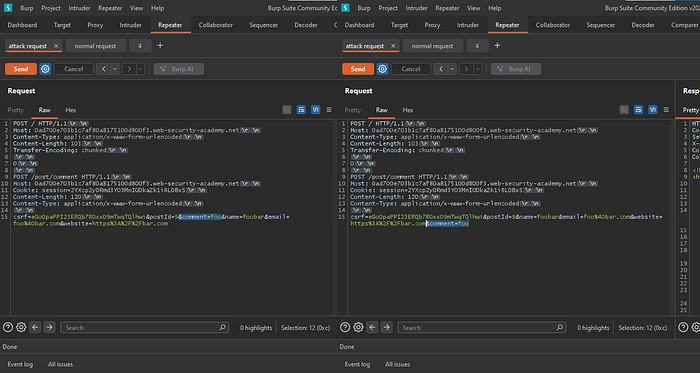Open the Pretty tab of Response panel

click(690, 110)
